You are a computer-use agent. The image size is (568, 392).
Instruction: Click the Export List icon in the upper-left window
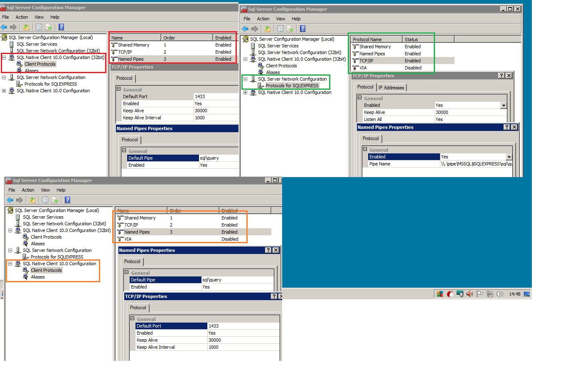49,27
